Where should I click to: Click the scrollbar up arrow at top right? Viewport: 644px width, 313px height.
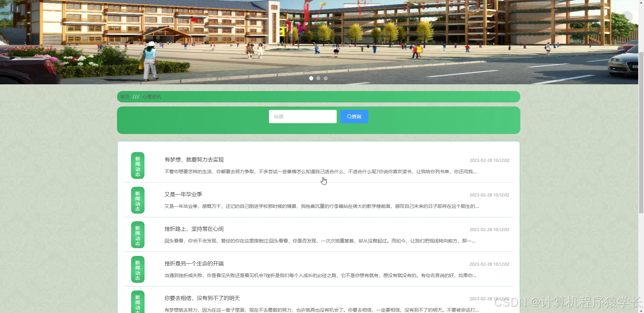click(x=641, y=3)
